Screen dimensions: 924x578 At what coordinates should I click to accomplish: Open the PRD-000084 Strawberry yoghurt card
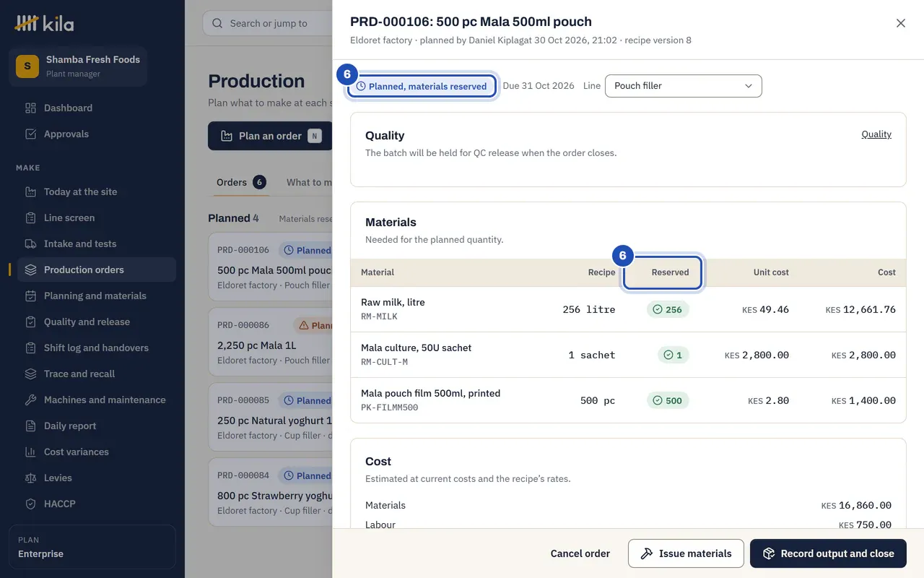[x=270, y=492]
